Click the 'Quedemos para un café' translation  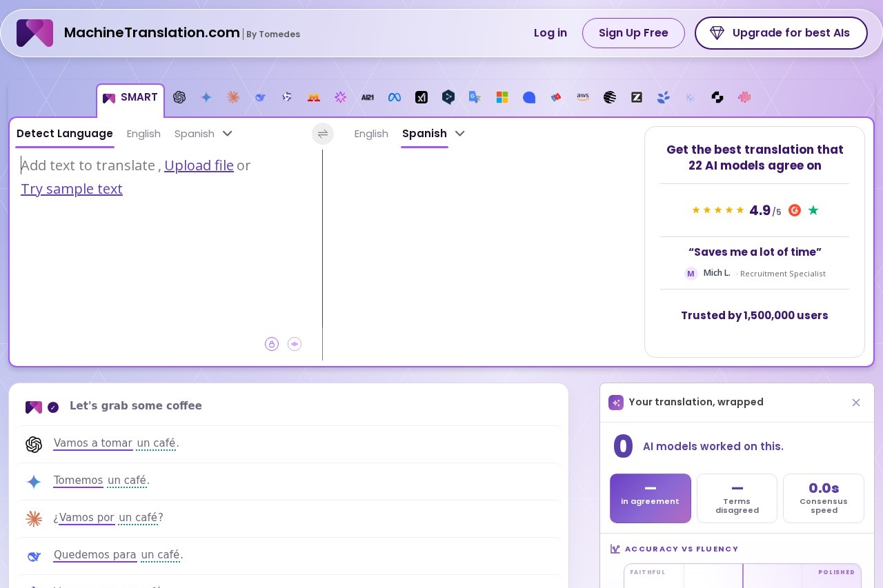pos(118,555)
